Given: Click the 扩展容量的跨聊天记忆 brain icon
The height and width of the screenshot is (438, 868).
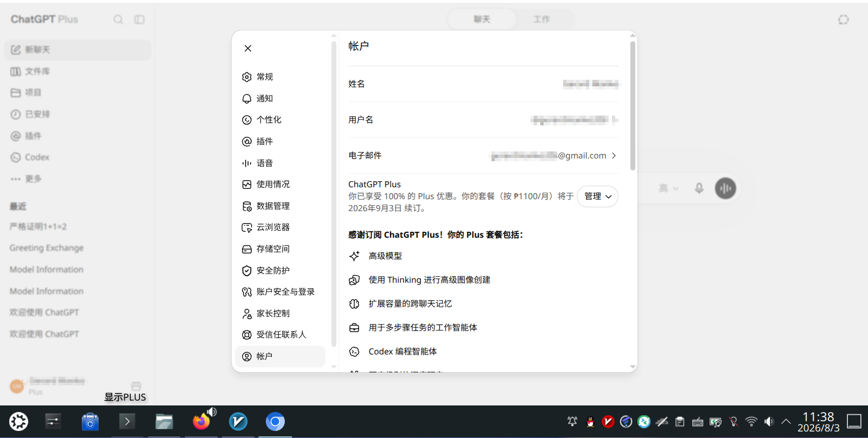Looking at the screenshot, I should pos(354,304).
